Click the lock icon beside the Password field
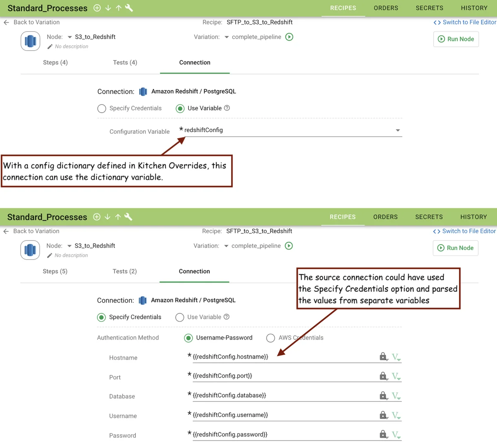 tap(383, 434)
